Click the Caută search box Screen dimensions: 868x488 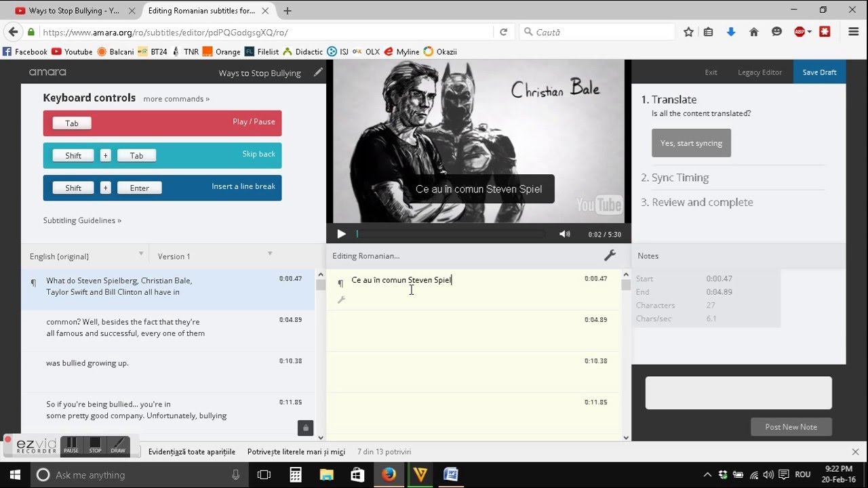(x=597, y=32)
